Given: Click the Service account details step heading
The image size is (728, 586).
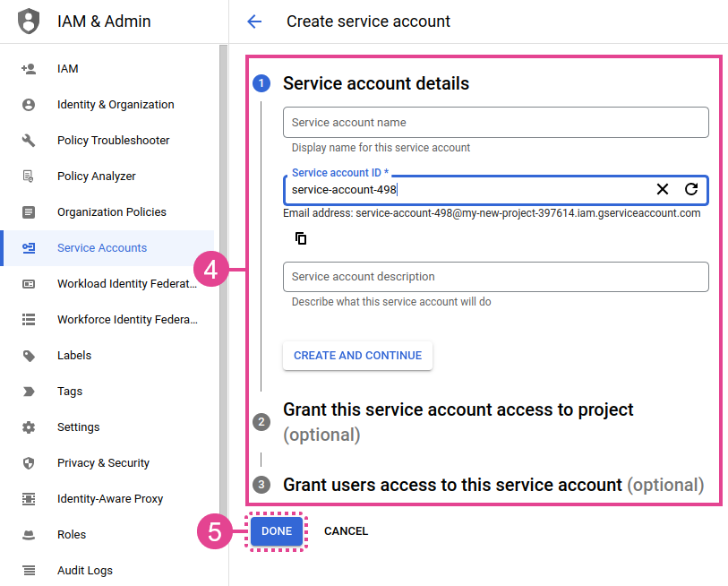Looking at the screenshot, I should (x=376, y=83).
